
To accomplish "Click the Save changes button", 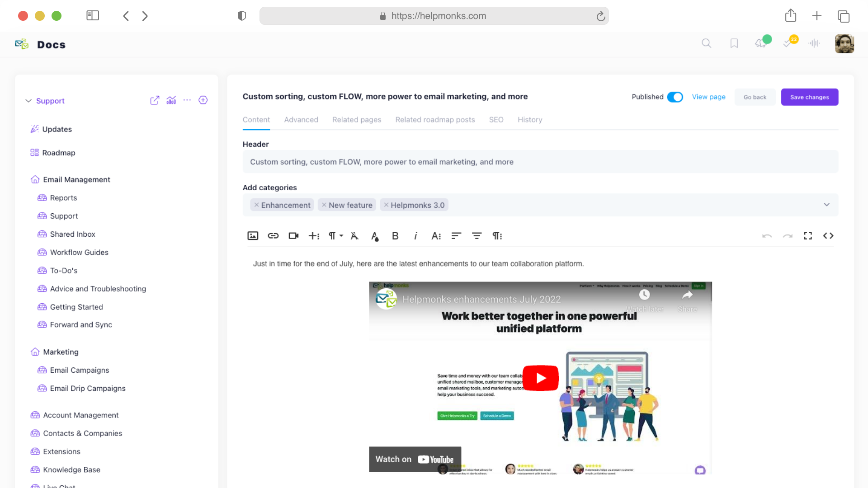I will tap(810, 97).
